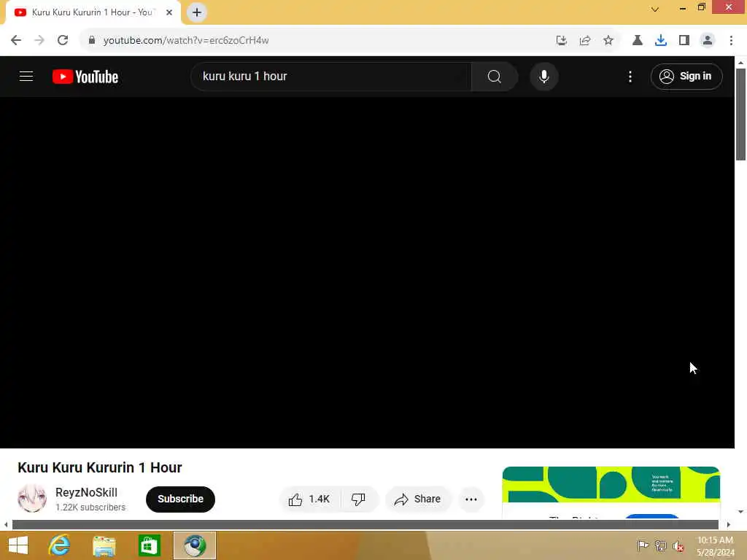The image size is (747, 560).
Task: Click the horizontal scroll right arrow
Action: click(729, 525)
